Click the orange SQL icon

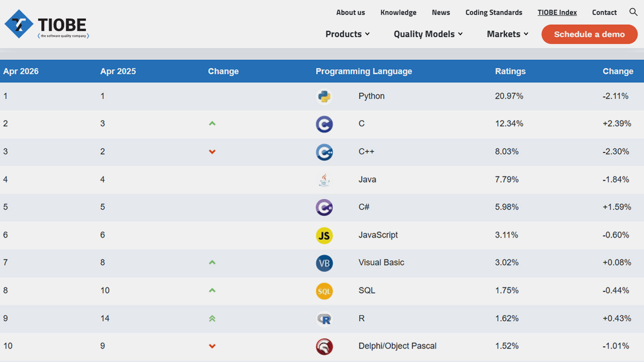[324, 291]
